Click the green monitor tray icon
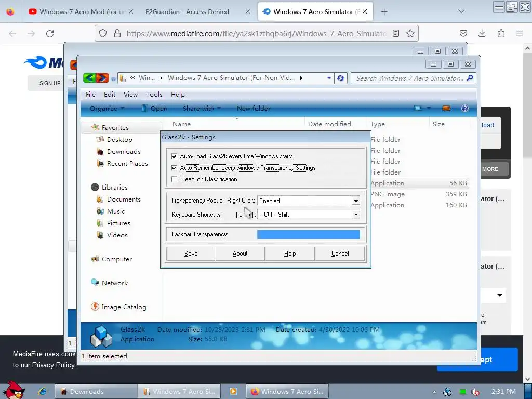The image size is (532, 399). click(x=462, y=392)
